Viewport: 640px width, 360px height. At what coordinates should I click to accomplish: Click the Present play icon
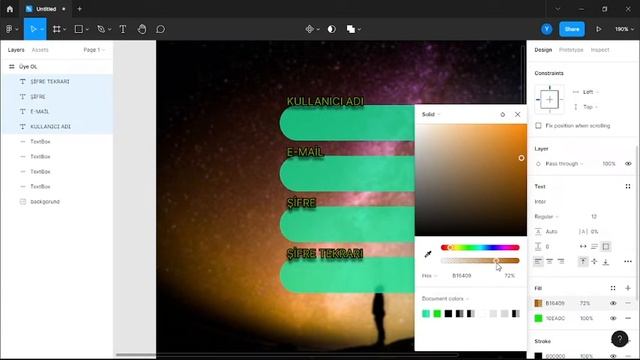pos(598,29)
